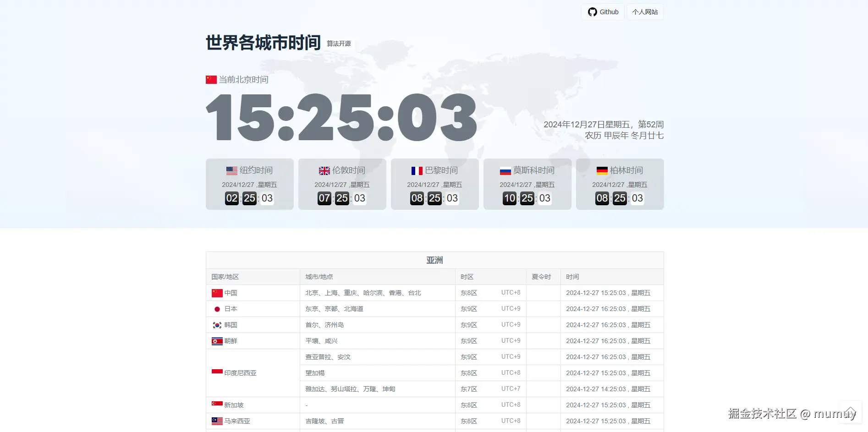Click the US flag on 纽约时间 card

click(231, 170)
